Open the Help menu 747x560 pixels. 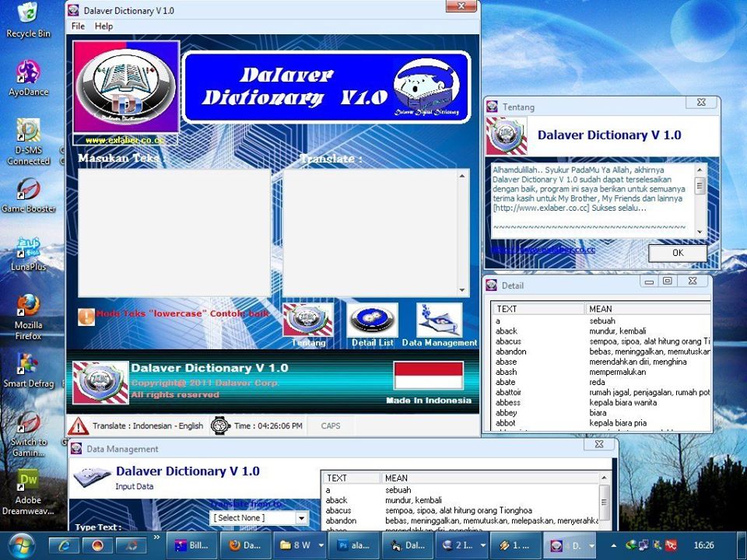click(x=103, y=26)
